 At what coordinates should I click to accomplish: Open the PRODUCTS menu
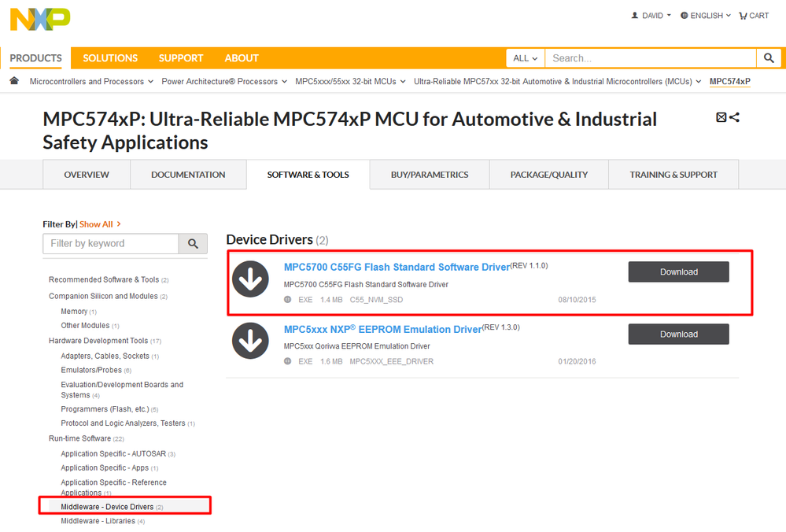tap(35, 58)
